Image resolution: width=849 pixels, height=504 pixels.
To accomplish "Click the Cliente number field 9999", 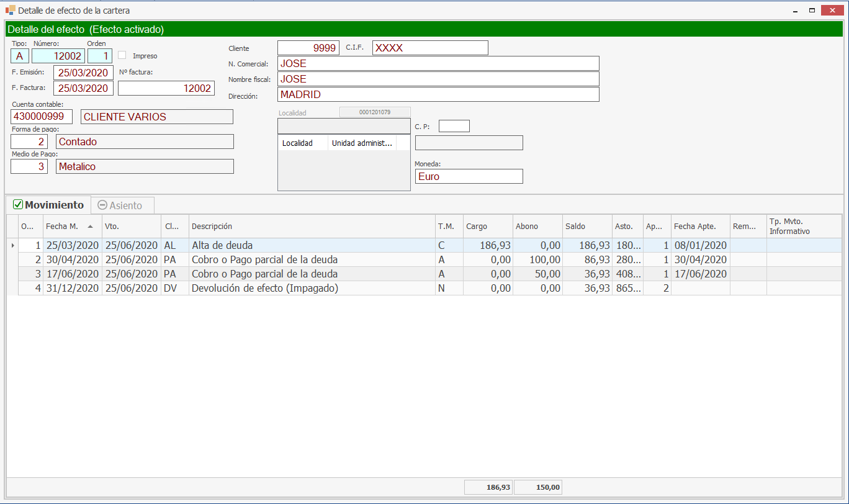I will point(308,48).
